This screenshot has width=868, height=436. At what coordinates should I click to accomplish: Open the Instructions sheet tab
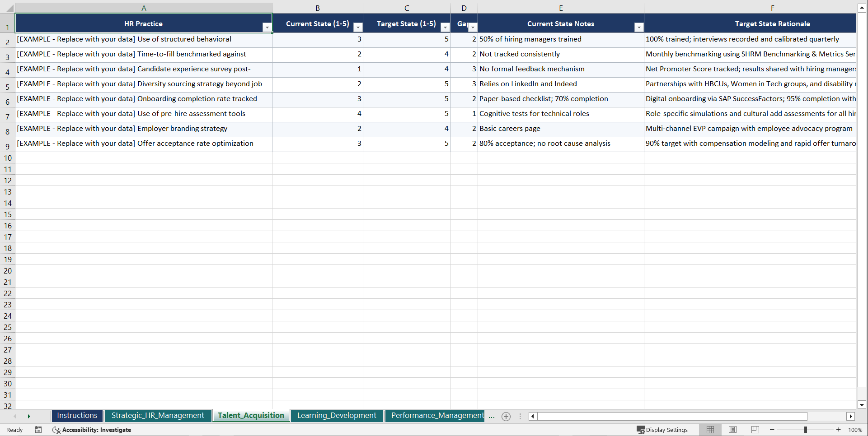point(77,415)
